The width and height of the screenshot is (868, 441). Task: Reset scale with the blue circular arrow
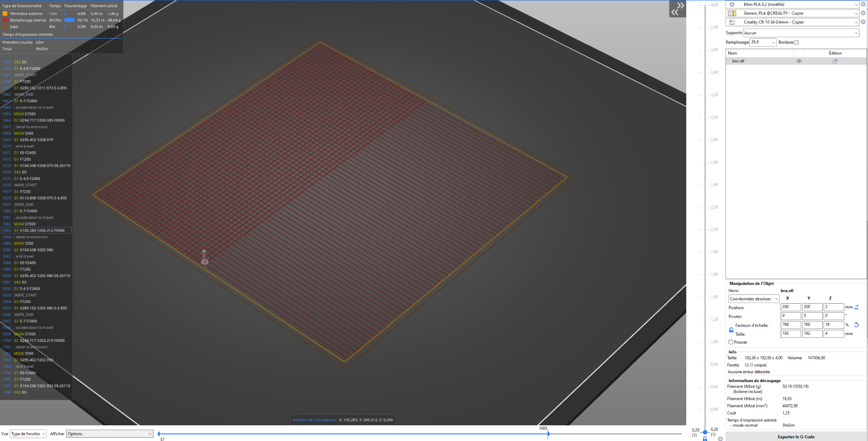click(856, 325)
